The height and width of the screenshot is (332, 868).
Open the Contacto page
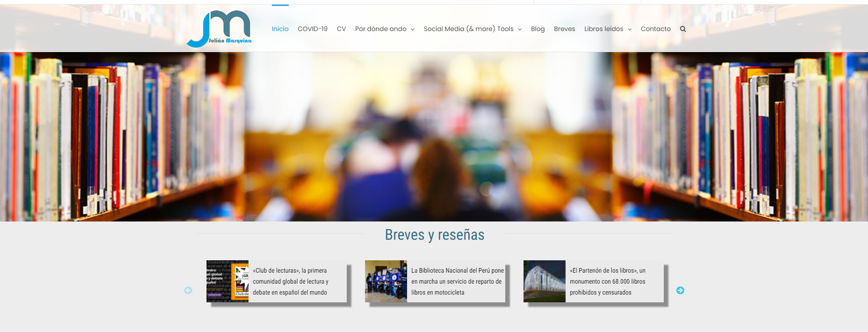(656, 29)
